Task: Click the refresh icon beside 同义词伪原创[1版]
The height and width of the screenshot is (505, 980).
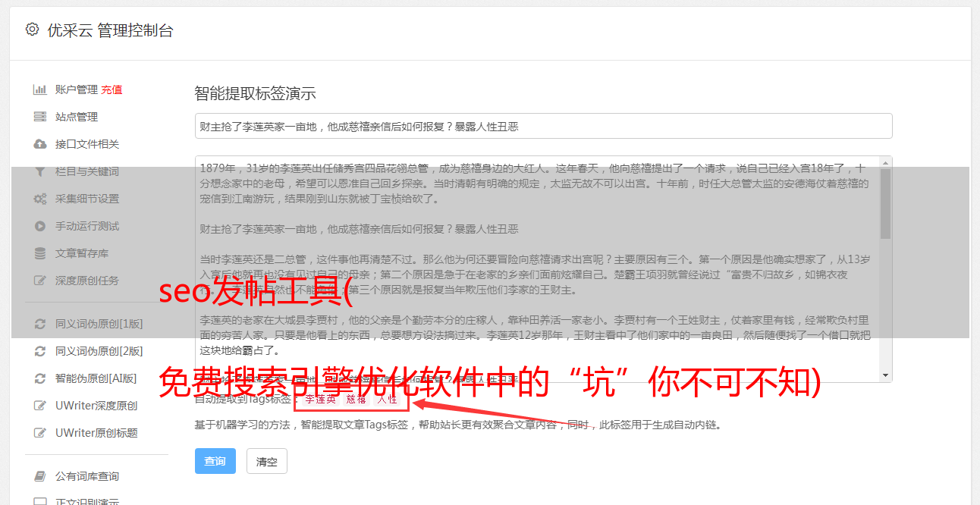Action: (40, 324)
